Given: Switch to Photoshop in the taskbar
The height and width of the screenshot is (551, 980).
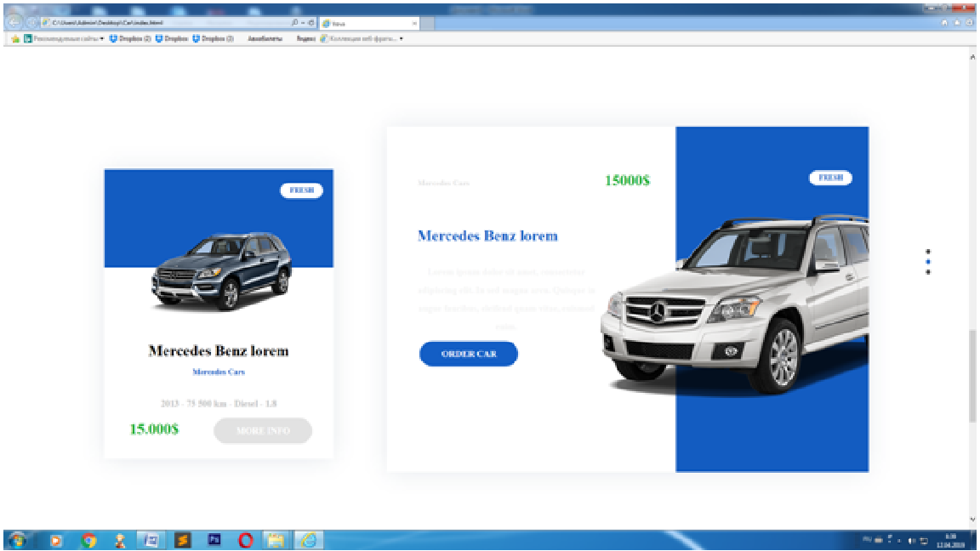Looking at the screenshot, I should [214, 541].
